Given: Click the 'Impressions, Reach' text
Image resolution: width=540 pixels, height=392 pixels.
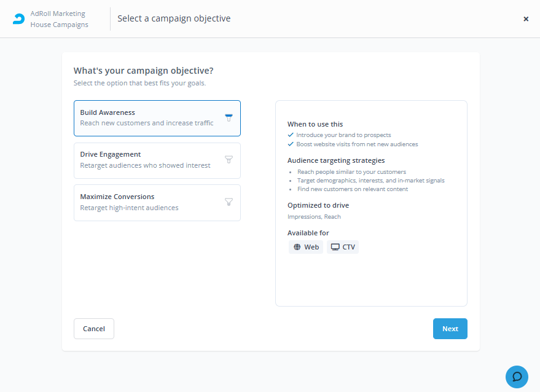Looking at the screenshot, I should click(x=314, y=217).
